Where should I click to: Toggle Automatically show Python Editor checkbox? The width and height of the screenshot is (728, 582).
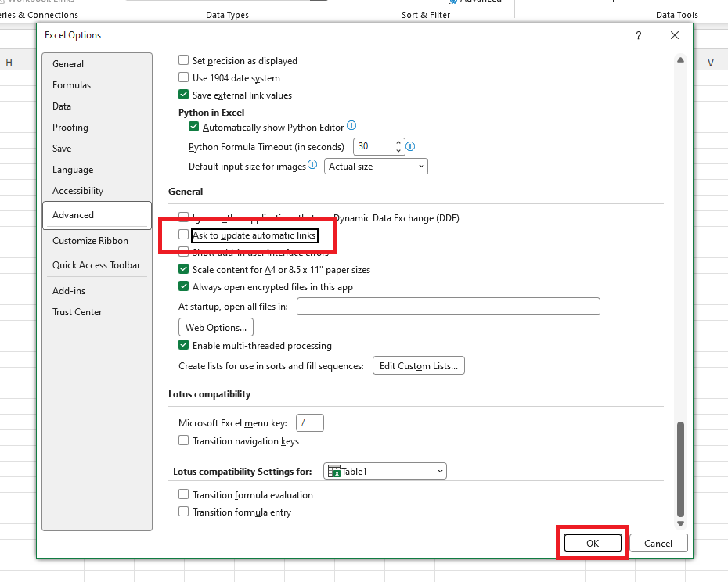coord(194,127)
